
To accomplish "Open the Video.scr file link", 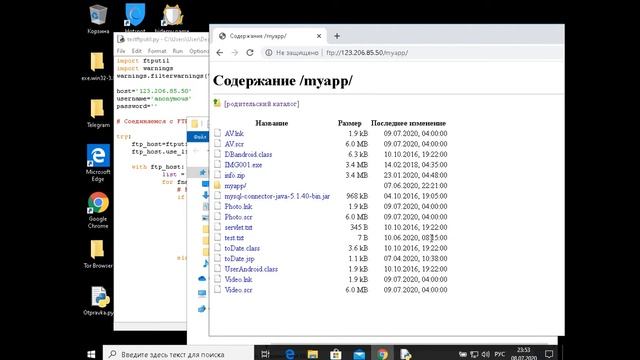I will 238,290.
